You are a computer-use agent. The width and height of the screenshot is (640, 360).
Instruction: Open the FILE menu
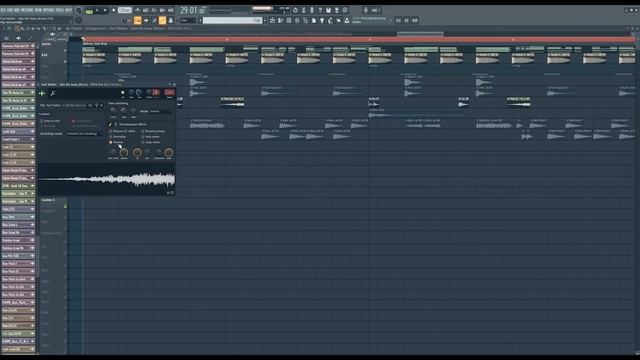click(3, 10)
